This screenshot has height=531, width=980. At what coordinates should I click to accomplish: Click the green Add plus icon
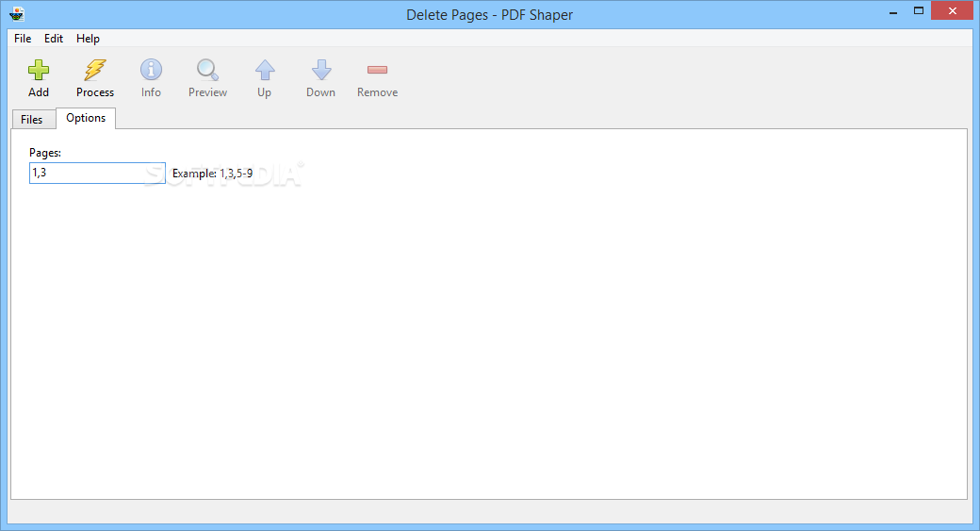(x=39, y=70)
